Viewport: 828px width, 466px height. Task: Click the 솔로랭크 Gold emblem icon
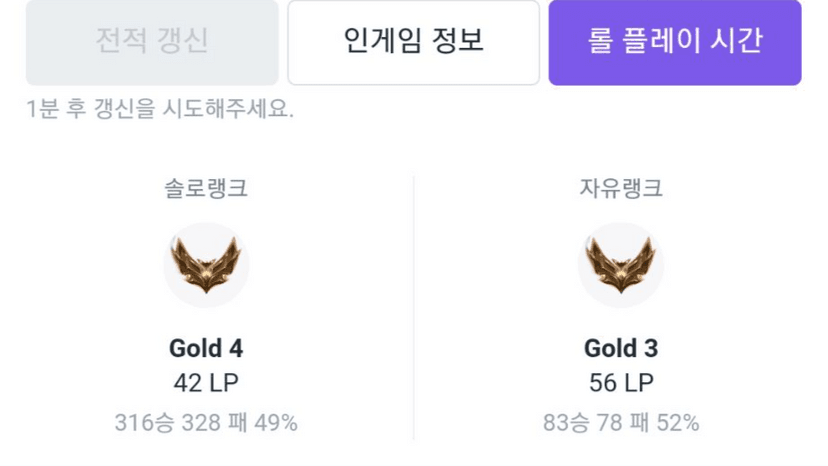[x=206, y=264]
